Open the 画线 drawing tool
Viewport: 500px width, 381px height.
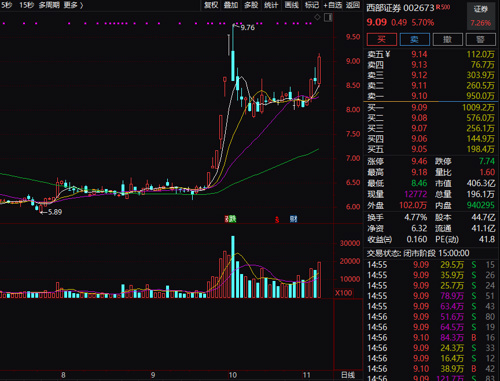click(292, 5)
